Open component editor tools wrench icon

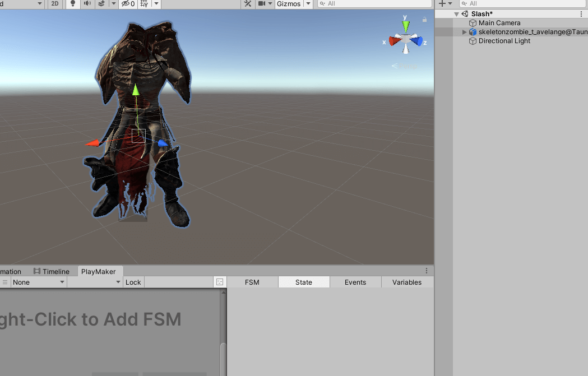(248, 4)
